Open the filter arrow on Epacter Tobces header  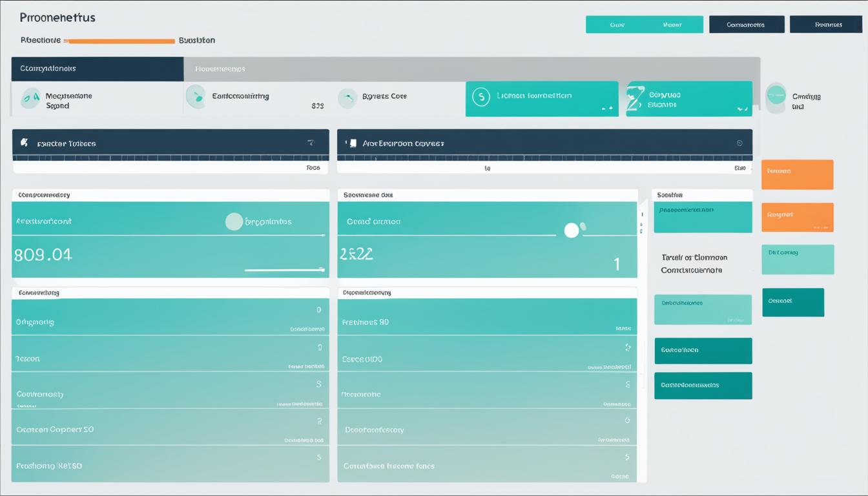click(311, 143)
